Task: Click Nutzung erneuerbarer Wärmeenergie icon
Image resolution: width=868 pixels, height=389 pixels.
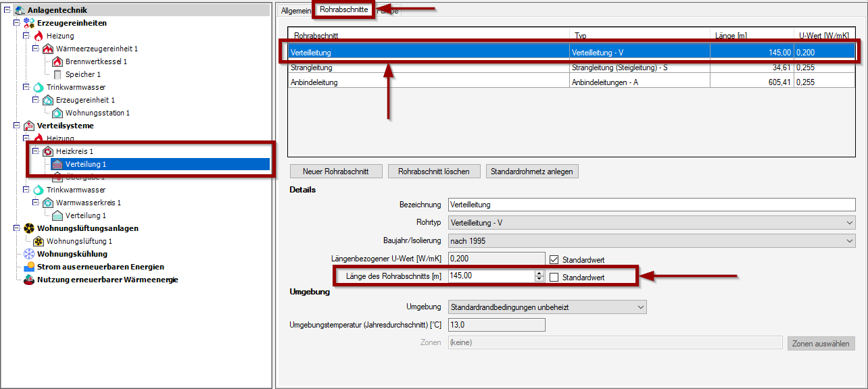Action: pos(29,280)
